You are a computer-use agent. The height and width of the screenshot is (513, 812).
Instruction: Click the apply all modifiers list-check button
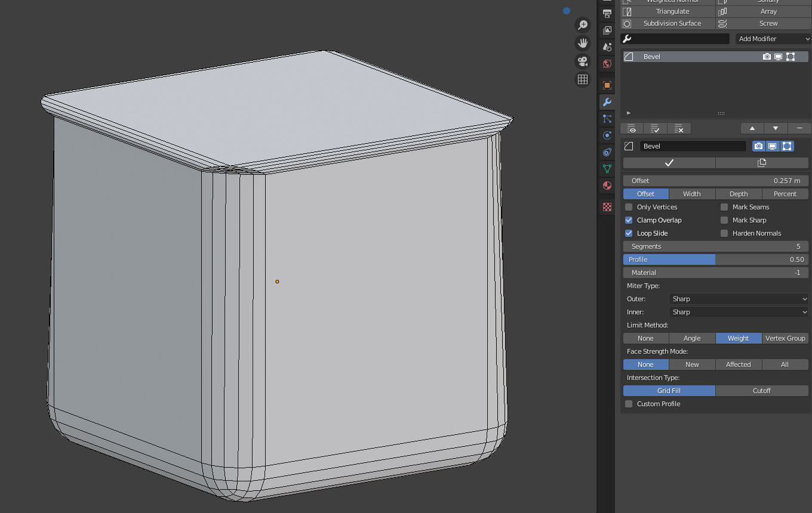(x=655, y=128)
